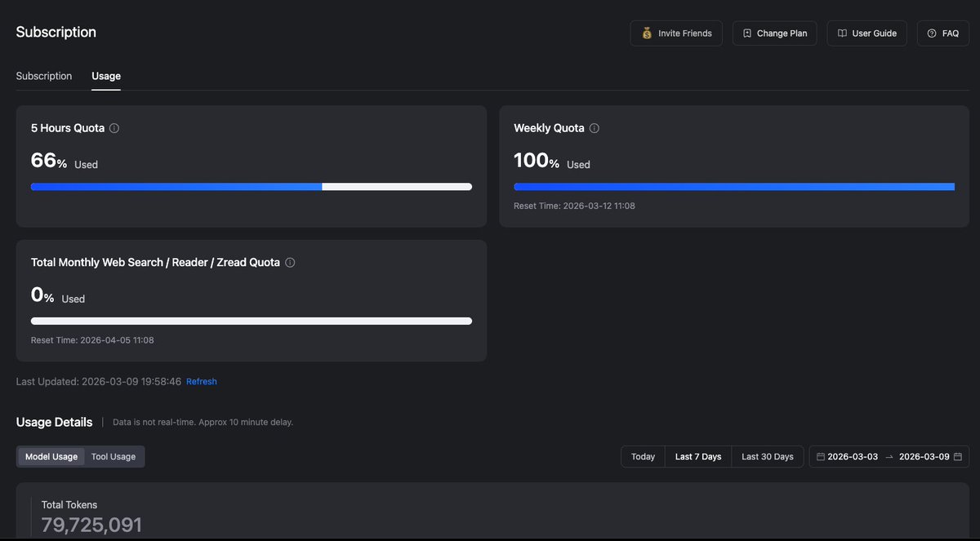Click calendar icon after end date 2026-03-09
Image resolution: width=980 pixels, height=541 pixels.
(x=958, y=457)
